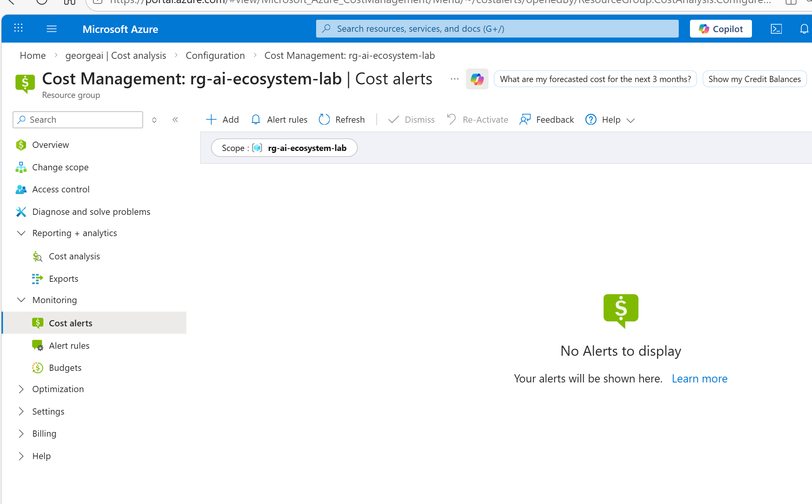This screenshot has height=504, width=812.
Task: Click the Refresh circular arrow icon
Action: click(324, 120)
